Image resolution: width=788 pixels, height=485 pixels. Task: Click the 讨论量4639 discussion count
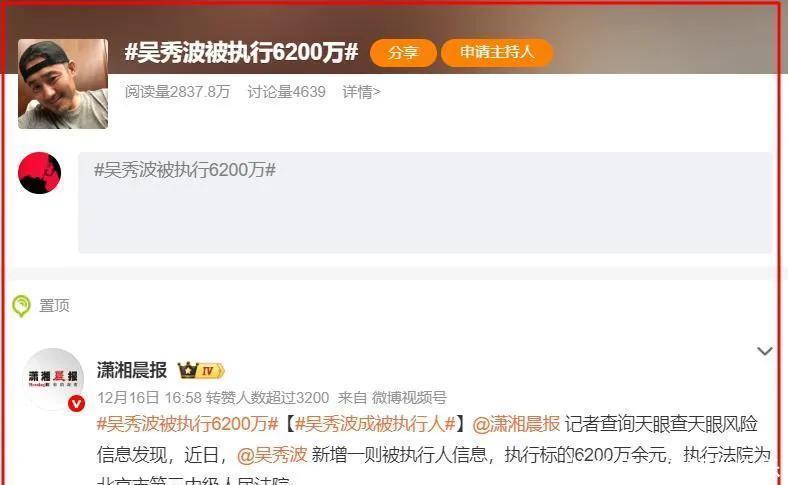coord(286,92)
